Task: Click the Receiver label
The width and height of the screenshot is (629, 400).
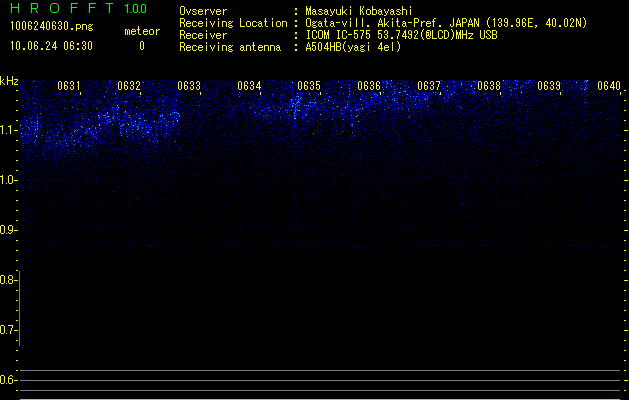Action: [x=203, y=35]
